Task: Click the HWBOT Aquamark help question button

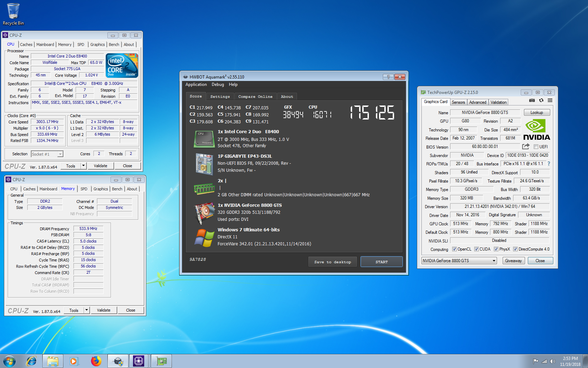Action: click(x=388, y=77)
